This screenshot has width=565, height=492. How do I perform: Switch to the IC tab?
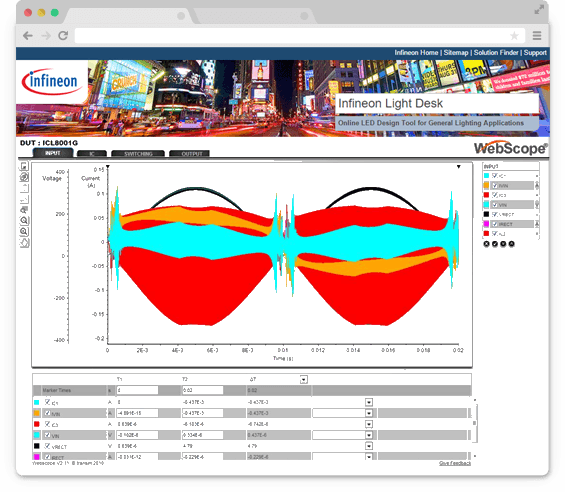pyautogui.click(x=92, y=154)
